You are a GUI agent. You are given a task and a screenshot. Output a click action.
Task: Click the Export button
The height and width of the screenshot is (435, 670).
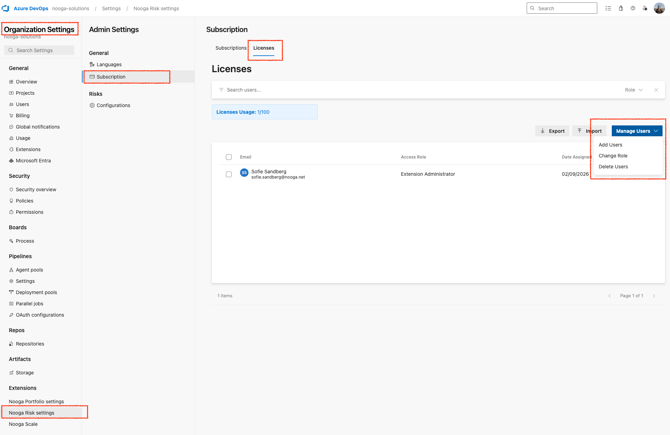[552, 131]
